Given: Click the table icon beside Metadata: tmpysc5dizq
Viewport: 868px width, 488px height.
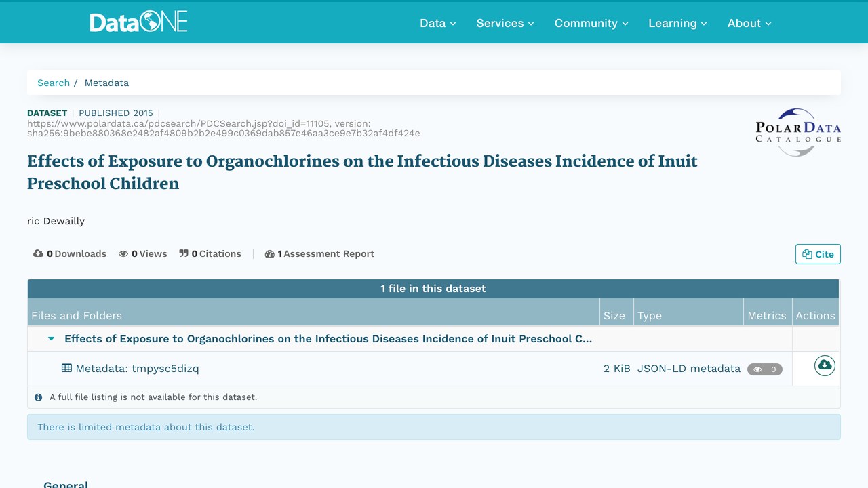Looking at the screenshot, I should (66, 368).
